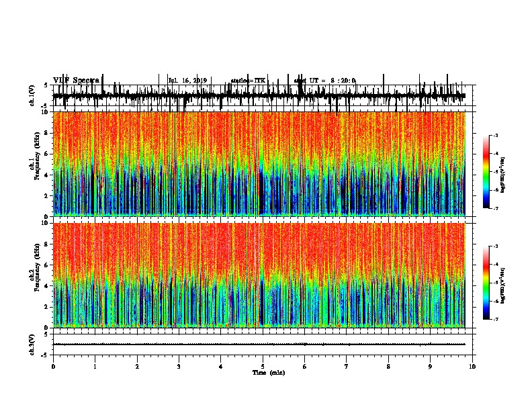Select the ch.2 log(PSD) color bar label
The image size is (532, 411).
tap(502, 286)
